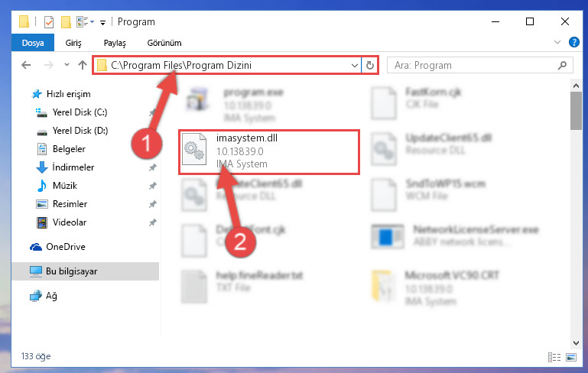Select Yerel Disk (C:) in sidebar
This screenshot has width=588, height=373.
[80, 112]
